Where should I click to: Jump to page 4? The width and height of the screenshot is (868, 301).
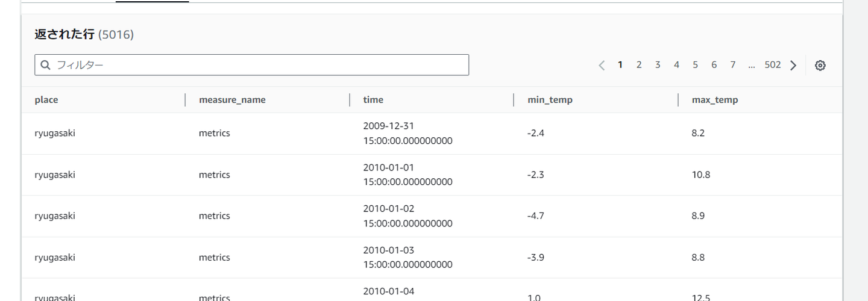676,65
